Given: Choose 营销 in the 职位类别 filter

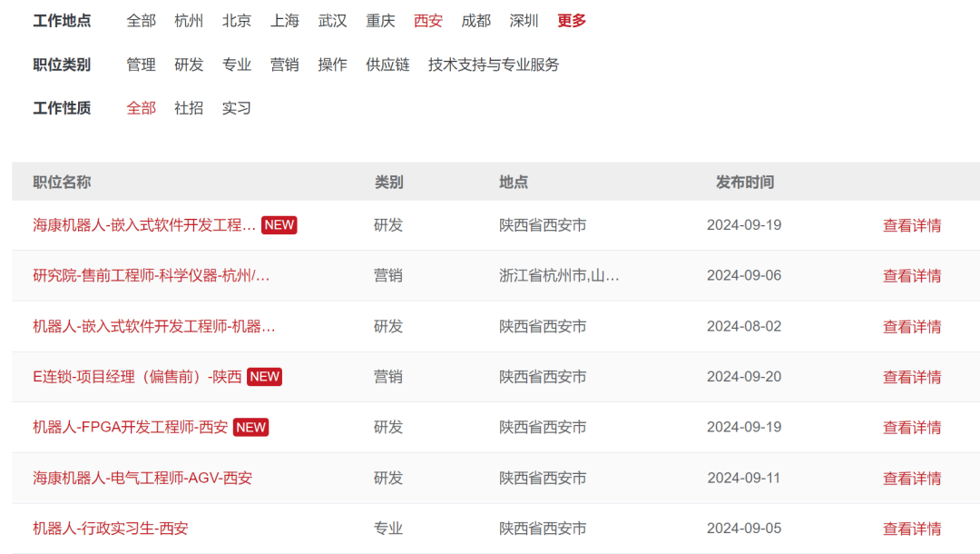Looking at the screenshot, I should pyautogui.click(x=284, y=64).
